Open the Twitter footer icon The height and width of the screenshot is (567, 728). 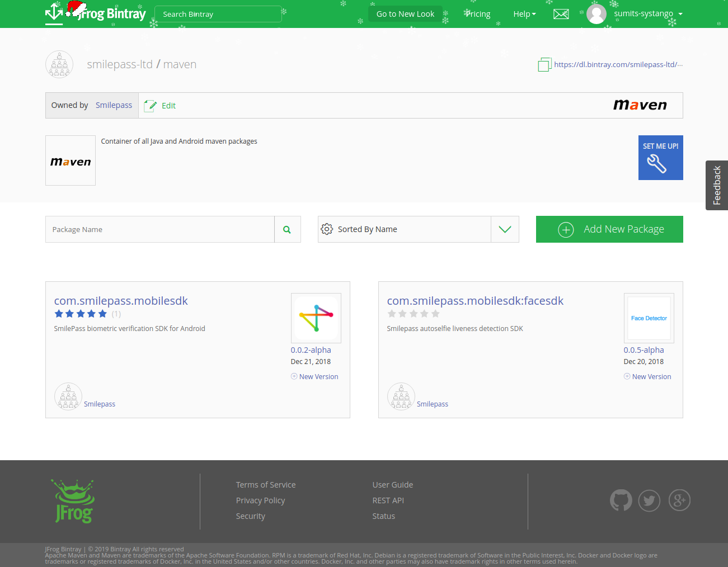click(x=649, y=500)
